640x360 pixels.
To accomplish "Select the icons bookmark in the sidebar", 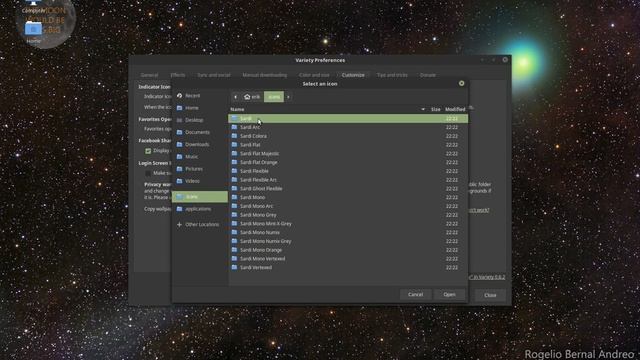I will [200, 197].
